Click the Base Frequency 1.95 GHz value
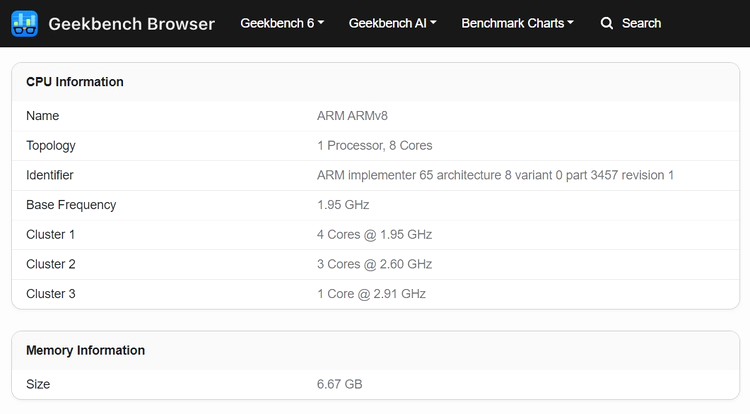 343,205
